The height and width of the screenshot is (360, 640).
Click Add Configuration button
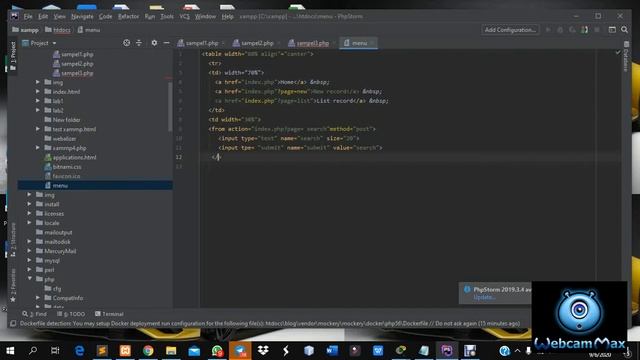pos(510,30)
